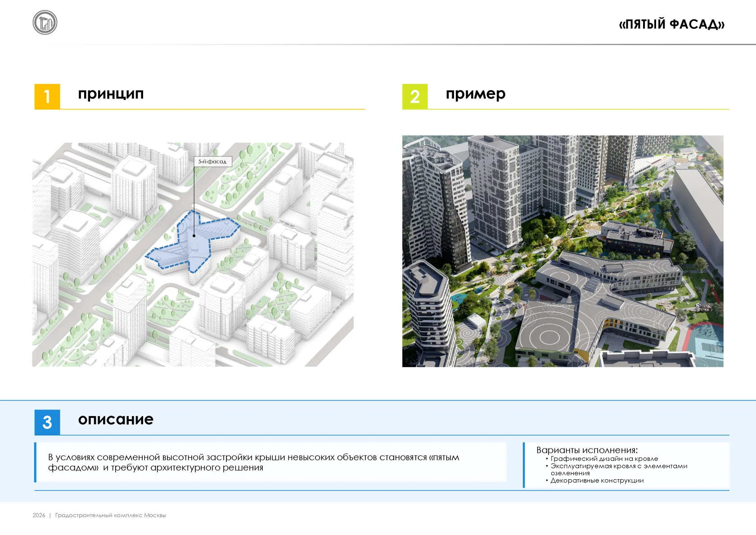Click the "пример" heading

point(476,94)
